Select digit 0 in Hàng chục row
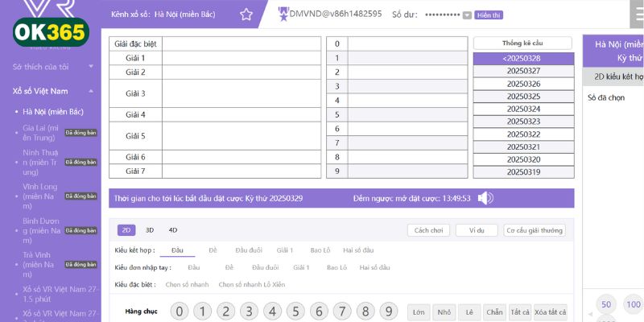 pos(180,312)
